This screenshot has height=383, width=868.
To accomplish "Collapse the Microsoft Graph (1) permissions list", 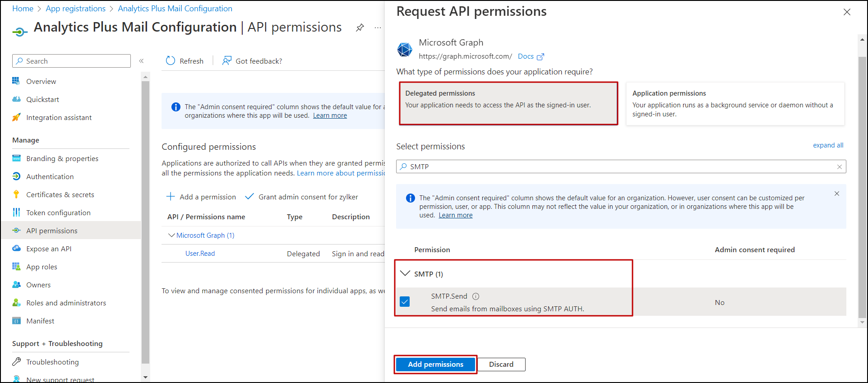I will pos(171,235).
